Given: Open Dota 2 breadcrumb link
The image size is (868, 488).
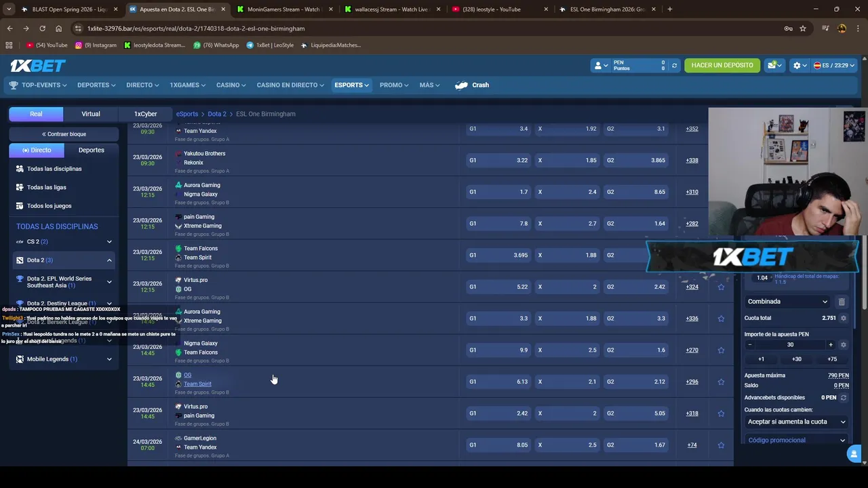Looking at the screenshot, I should 217,114.
